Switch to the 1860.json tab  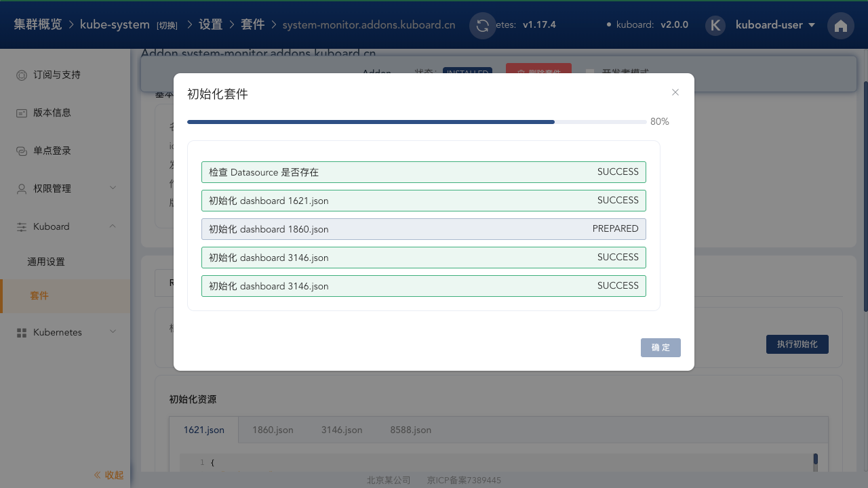click(x=273, y=430)
